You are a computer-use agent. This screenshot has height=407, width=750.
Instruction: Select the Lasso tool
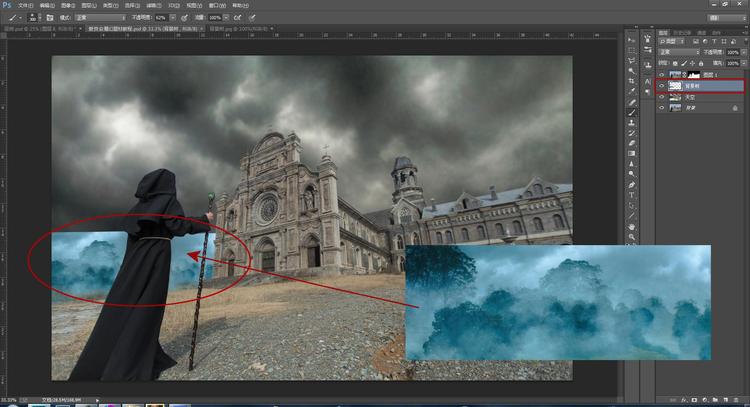coord(631,60)
